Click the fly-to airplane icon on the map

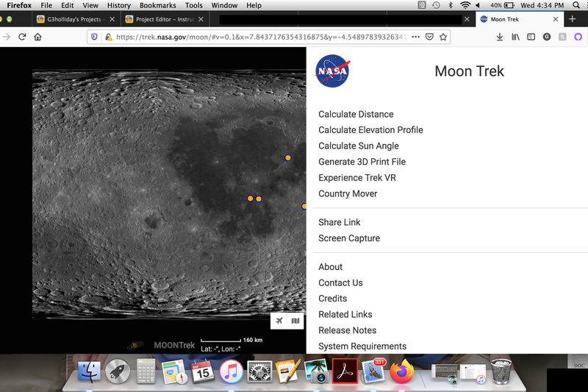(x=279, y=321)
